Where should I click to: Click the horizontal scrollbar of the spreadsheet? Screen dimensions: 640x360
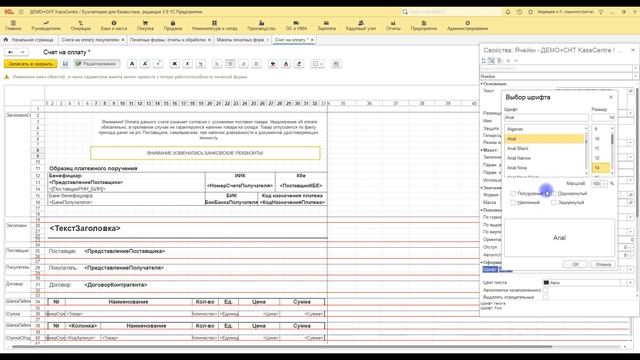coord(282,347)
